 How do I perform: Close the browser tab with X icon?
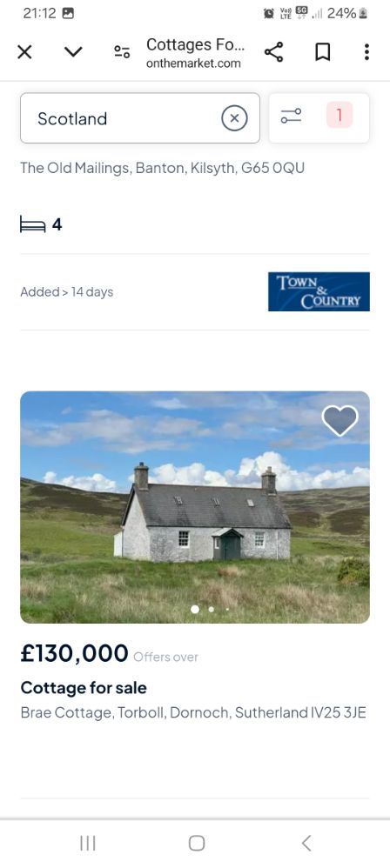[24, 52]
